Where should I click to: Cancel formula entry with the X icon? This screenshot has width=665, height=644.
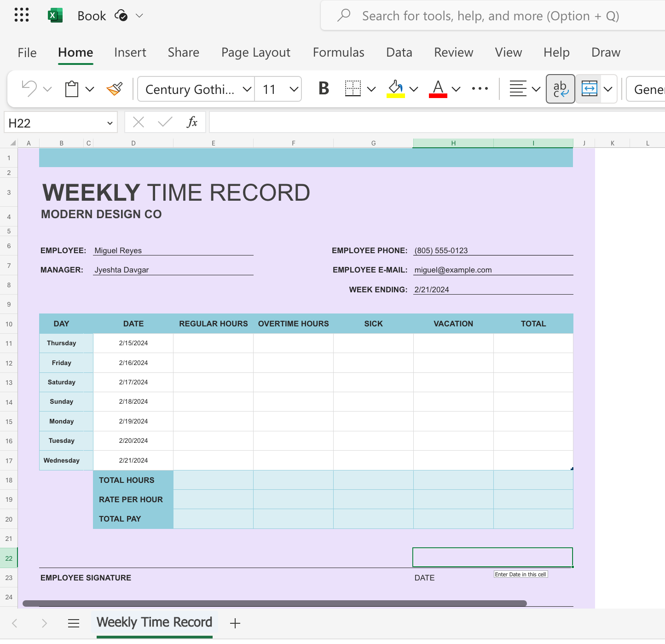(139, 122)
